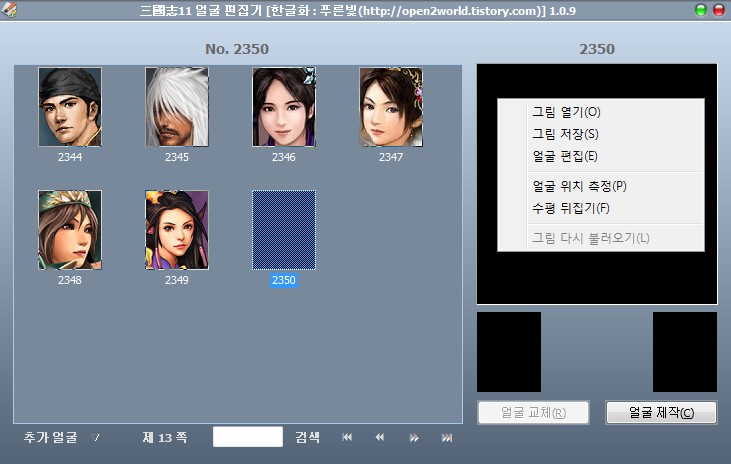Click the 2347 label text
731x464 pixels.
(391, 157)
